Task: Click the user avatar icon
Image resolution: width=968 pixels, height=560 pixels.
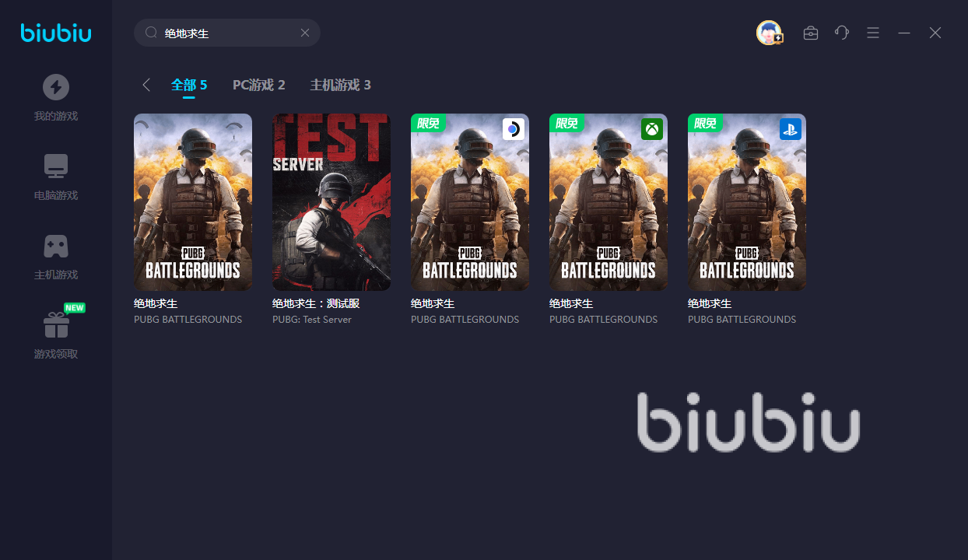Action: pos(769,33)
